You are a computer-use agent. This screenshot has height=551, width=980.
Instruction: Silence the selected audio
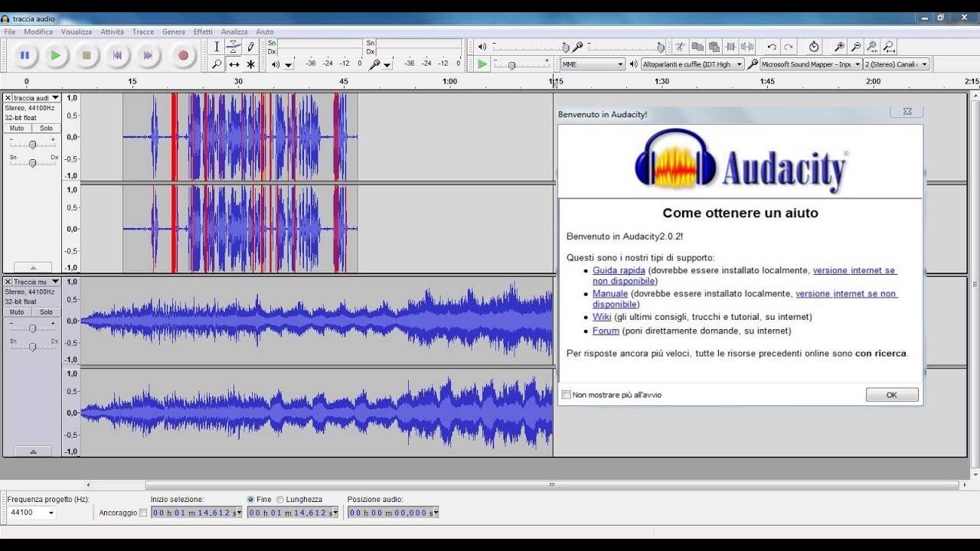click(747, 47)
